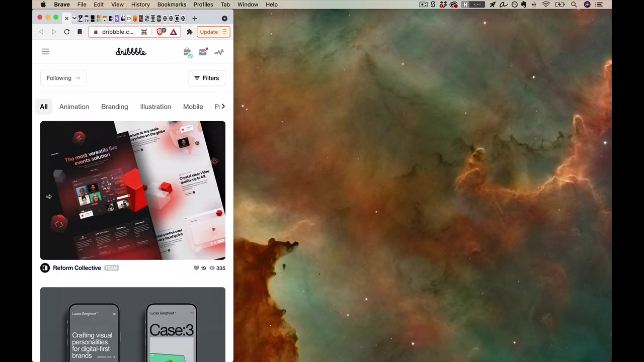Click the Dribbble logo
The image size is (644, 362).
131,52
